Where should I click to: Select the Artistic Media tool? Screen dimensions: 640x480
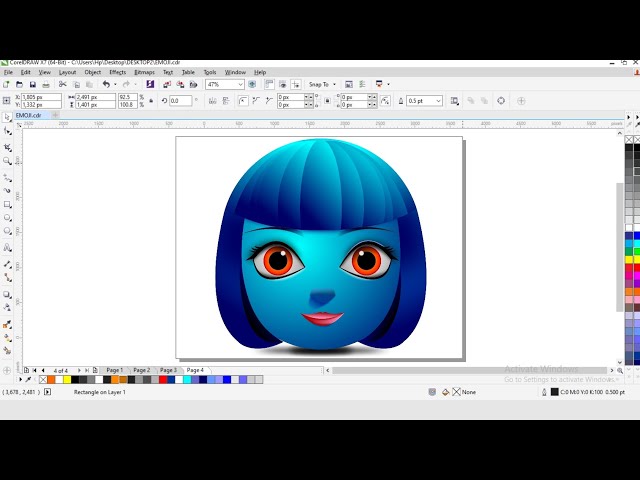[x=7, y=191]
